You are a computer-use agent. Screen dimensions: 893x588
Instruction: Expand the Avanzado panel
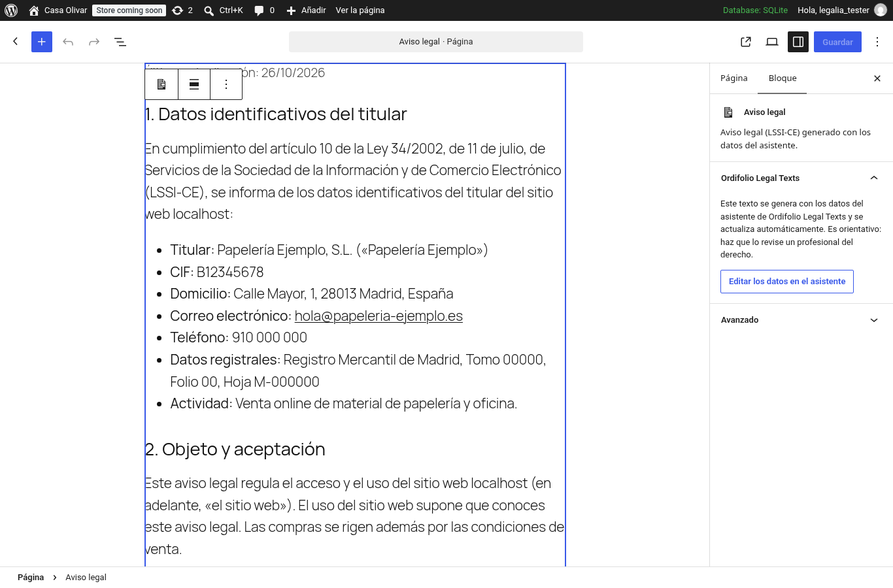point(801,320)
